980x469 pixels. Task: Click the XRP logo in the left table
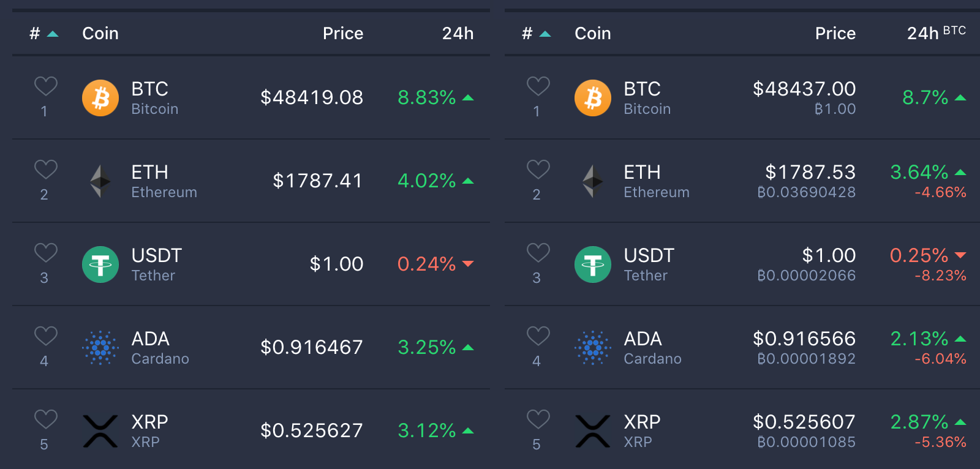[x=100, y=431]
